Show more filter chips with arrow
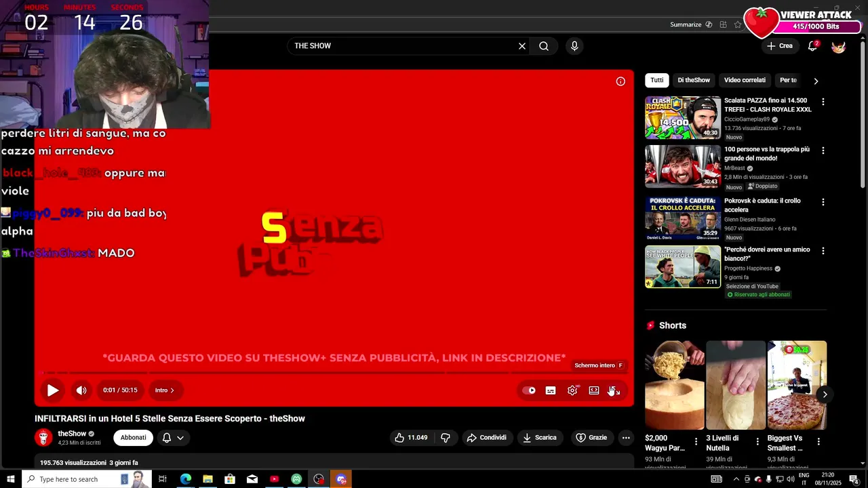This screenshot has height=488, width=868. coord(816,81)
